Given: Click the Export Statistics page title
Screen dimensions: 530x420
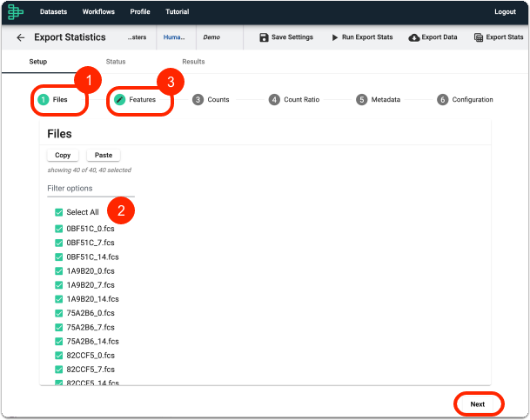Looking at the screenshot, I should point(70,37).
